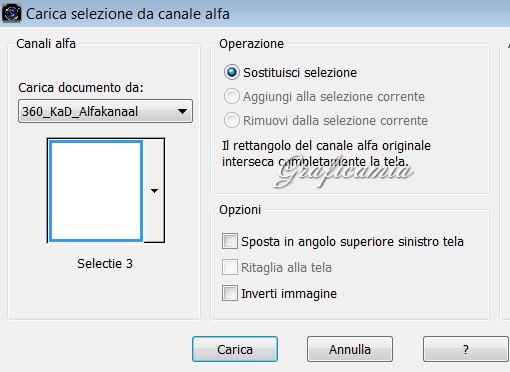Open help with the question mark button
Viewport: 510px width, 372px height.
tap(466, 349)
